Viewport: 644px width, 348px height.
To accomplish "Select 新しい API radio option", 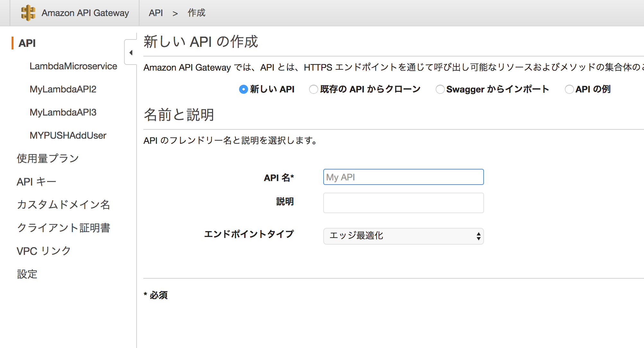I will tap(244, 89).
